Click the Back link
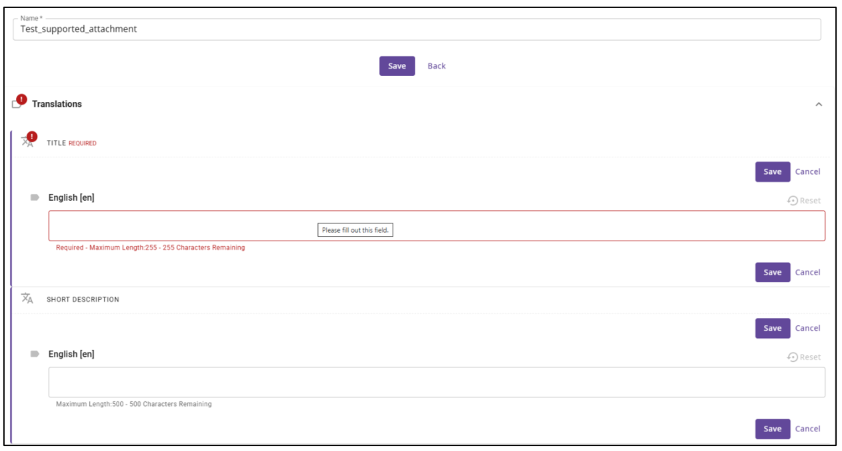Image resolution: width=842 pixels, height=451 pixels. pos(437,66)
